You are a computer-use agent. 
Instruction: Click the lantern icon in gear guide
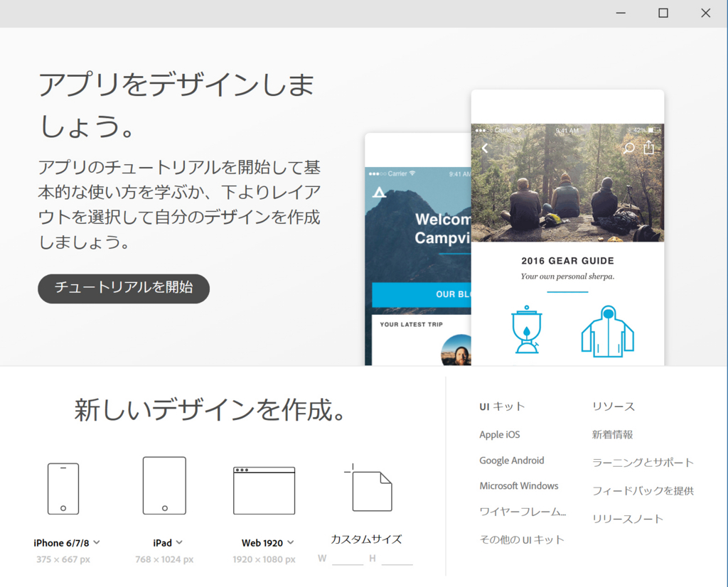point(527,330)
